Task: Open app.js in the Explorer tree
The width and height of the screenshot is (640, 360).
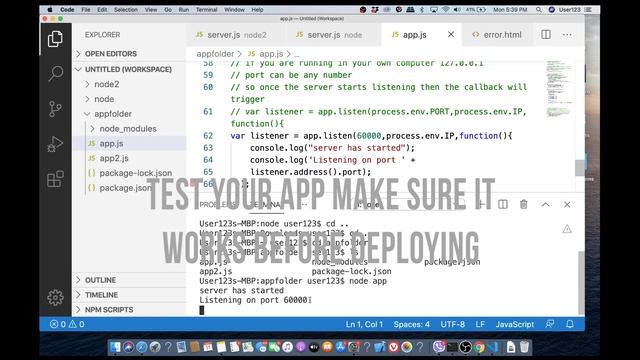Action: click(111, 143)
